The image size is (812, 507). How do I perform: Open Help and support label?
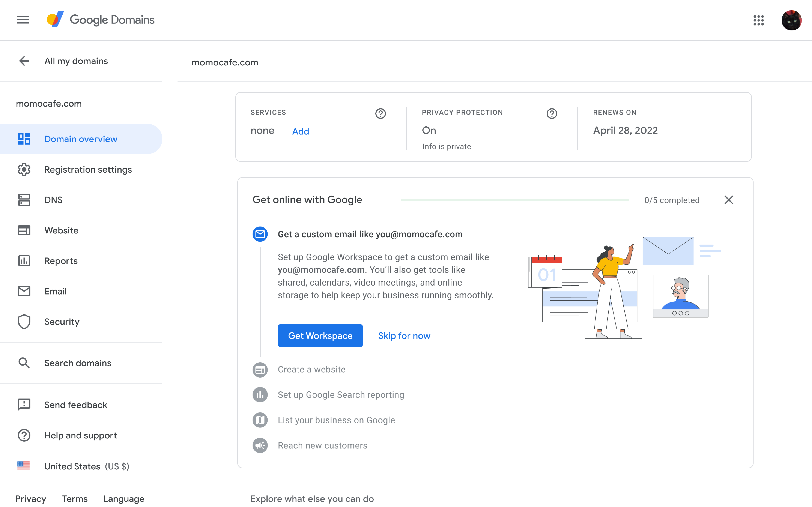[x=81, y=435]
